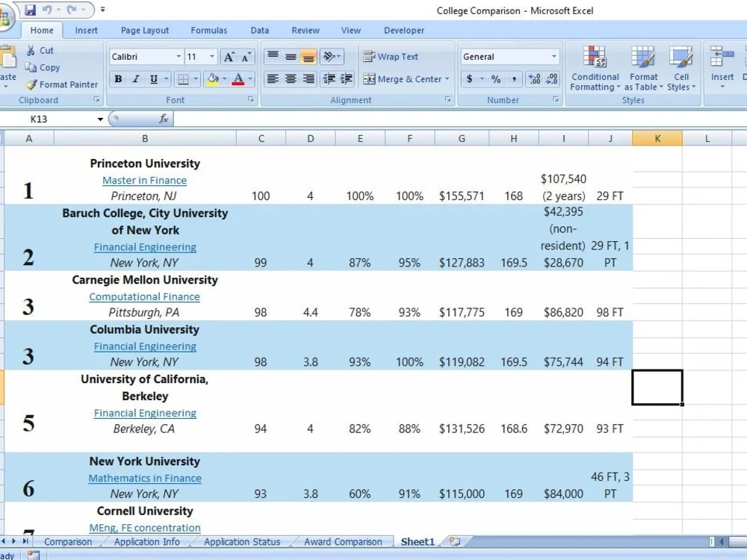Go to the Data ribbon tab

(260, 31)
